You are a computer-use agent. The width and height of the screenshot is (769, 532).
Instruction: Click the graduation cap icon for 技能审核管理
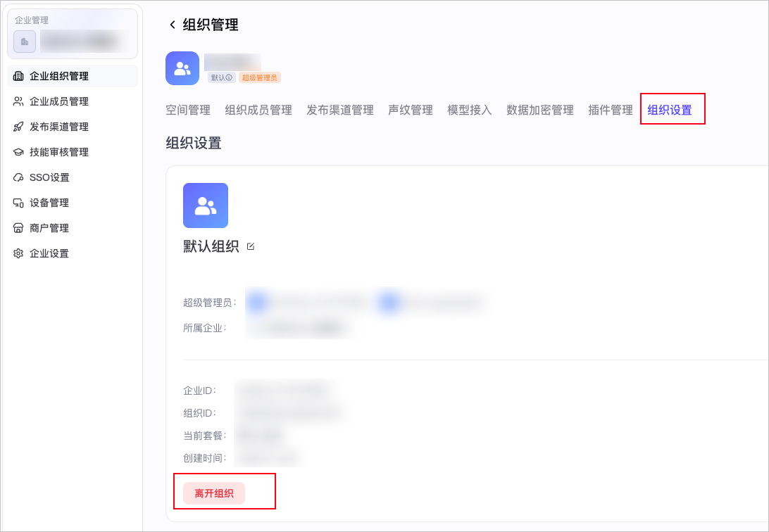point(18,152)
